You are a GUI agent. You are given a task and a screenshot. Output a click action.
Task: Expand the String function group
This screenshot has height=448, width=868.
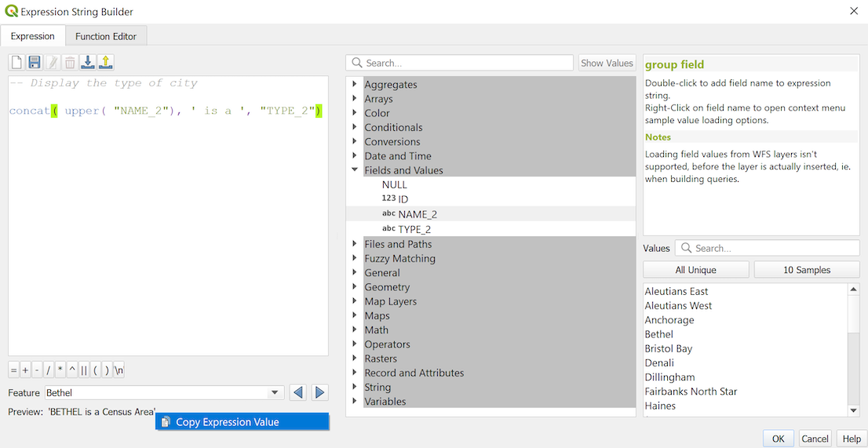(x=355, y=388)
